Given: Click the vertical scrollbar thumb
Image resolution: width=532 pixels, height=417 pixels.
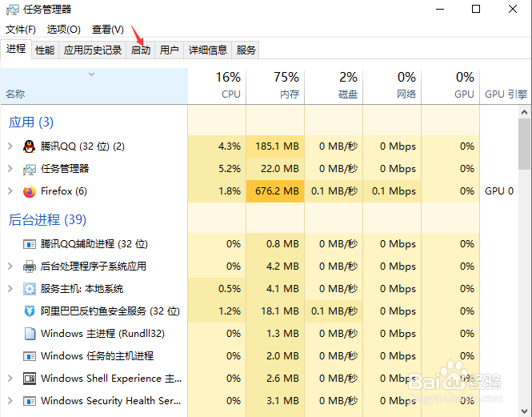Looking at the screenshot, I should 524,143.
